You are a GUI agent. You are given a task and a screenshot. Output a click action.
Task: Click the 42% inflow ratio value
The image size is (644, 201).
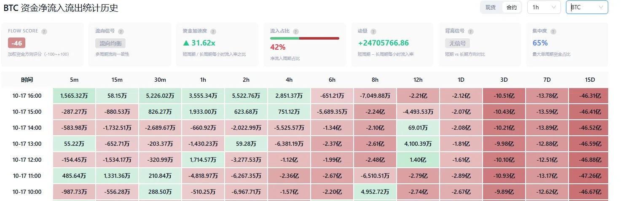[x=278, y=47]
